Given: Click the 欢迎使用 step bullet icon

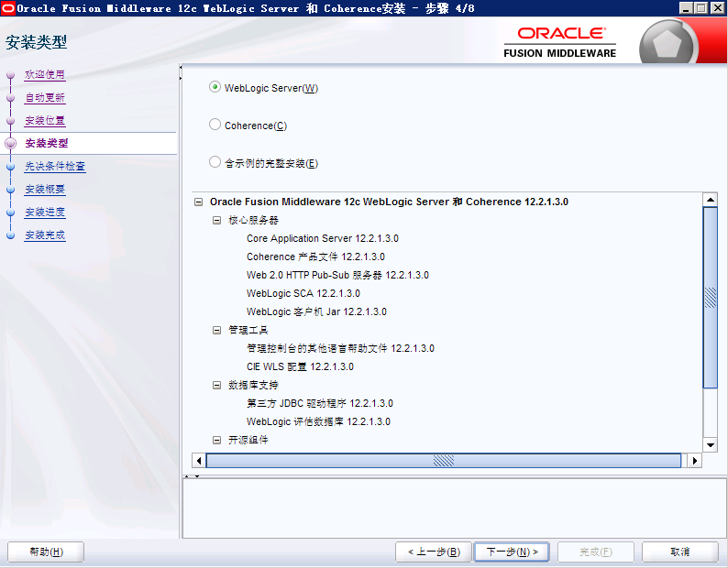Looking at the screenshot, I should tap(10, 75).
